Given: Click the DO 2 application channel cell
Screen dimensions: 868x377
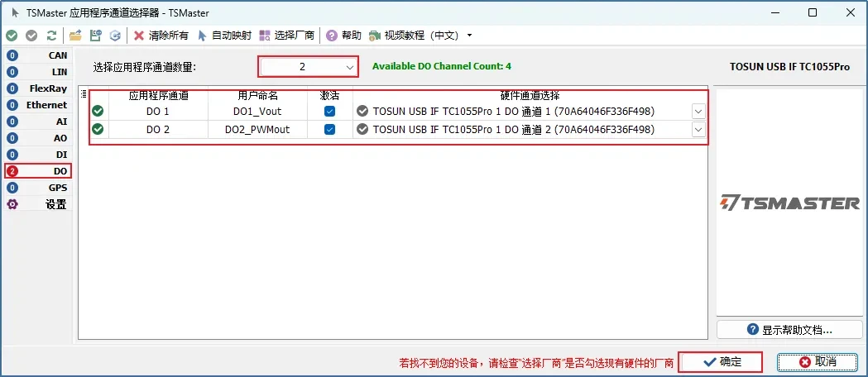Looking at the screenshot, I should [x=158, y=129].
